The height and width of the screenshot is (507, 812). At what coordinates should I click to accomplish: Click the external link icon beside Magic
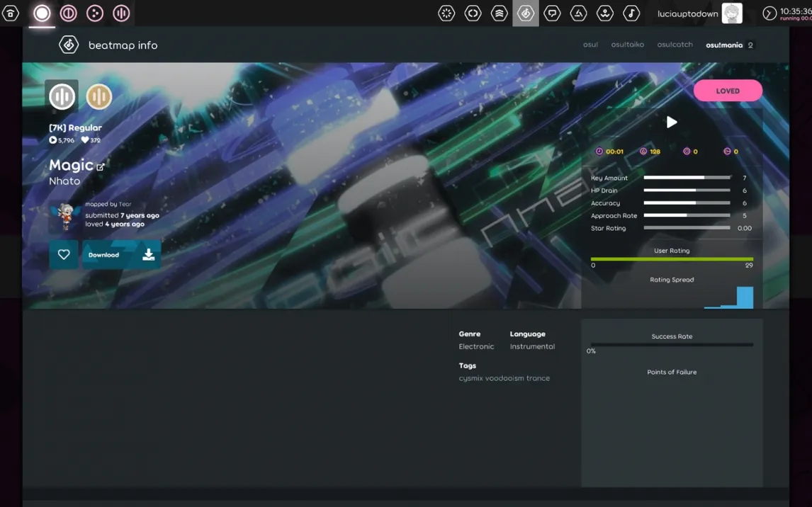point(101,167)
